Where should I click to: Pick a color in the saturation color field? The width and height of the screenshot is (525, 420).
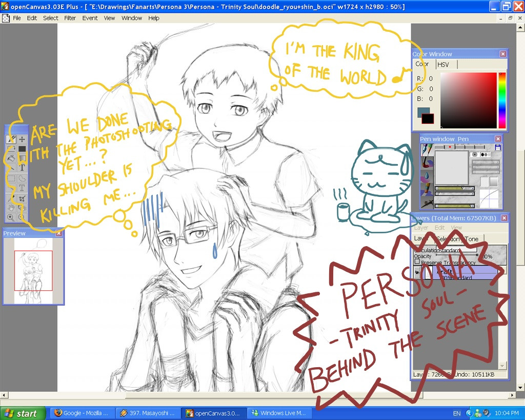click(x=469, y=100)
